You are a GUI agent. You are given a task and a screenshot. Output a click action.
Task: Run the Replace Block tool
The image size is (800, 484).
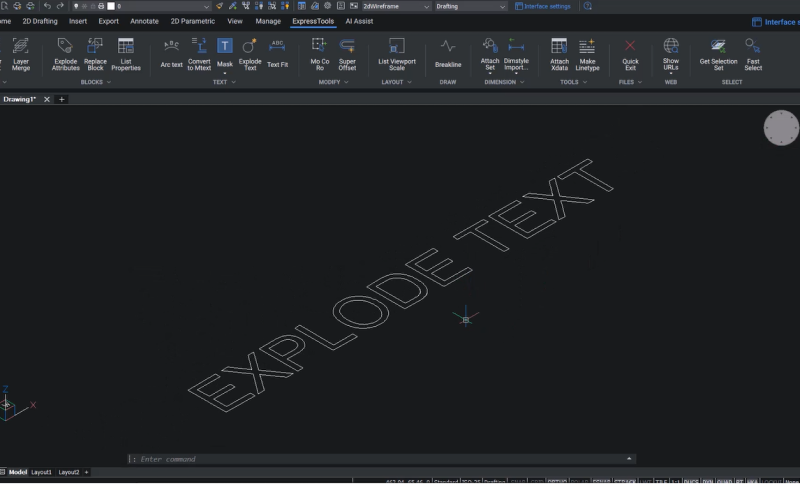click(95, 54)
